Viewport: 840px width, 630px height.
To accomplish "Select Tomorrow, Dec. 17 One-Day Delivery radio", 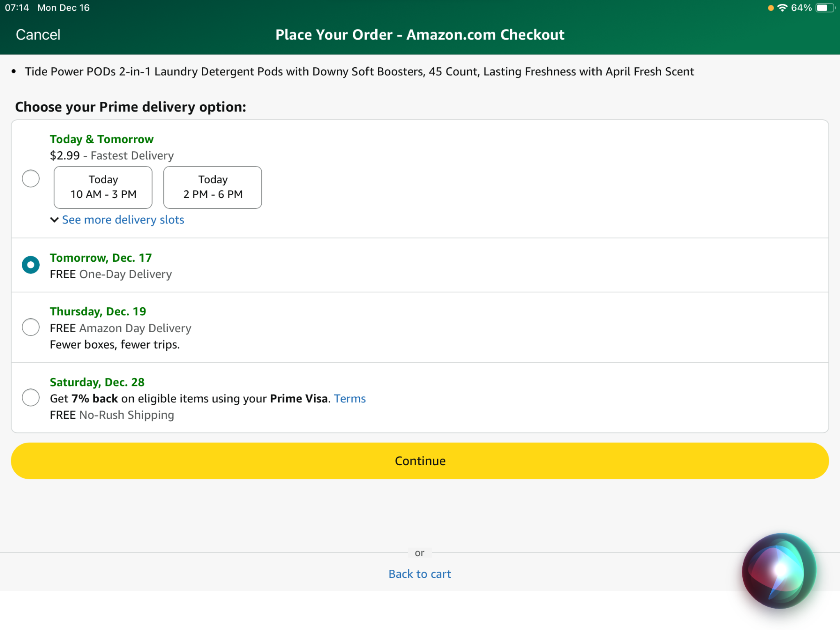I will [x=31, y=265].
